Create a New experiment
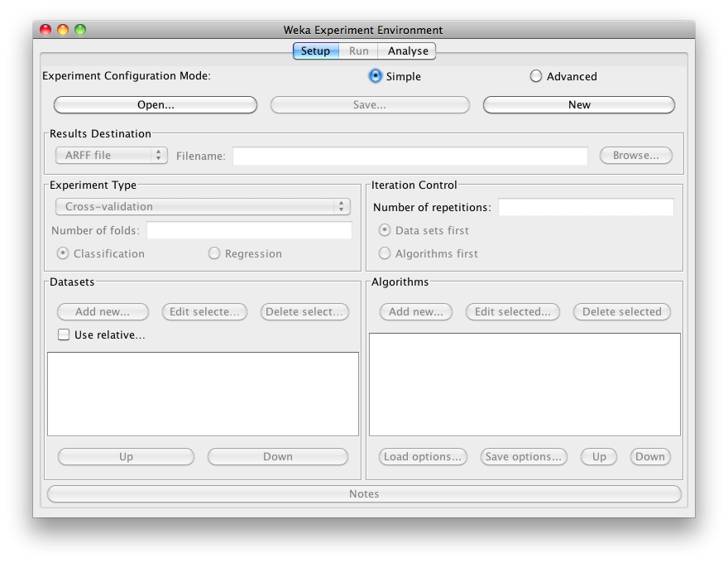 coord(579,104)
